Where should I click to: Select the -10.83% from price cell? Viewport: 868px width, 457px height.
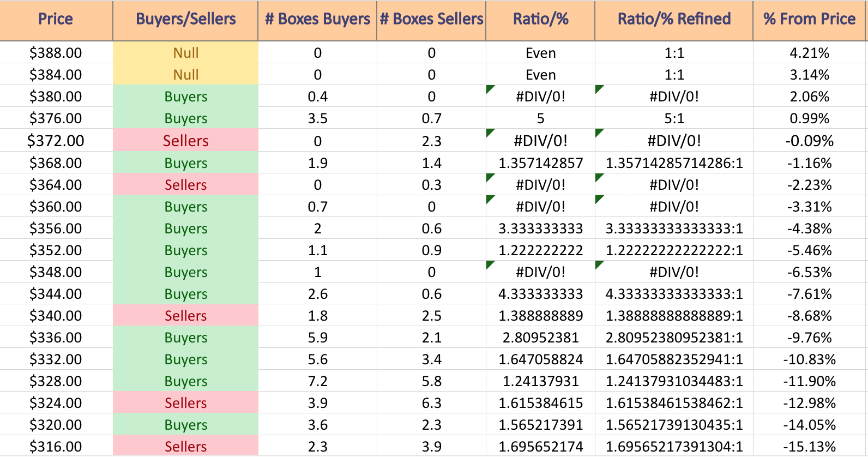[x=809, y=359]
